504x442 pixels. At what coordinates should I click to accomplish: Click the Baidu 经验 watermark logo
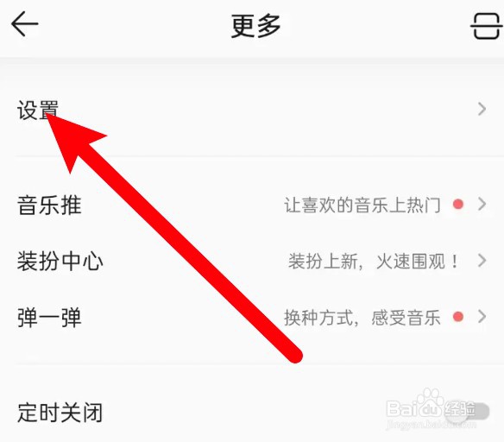(431, 409)
